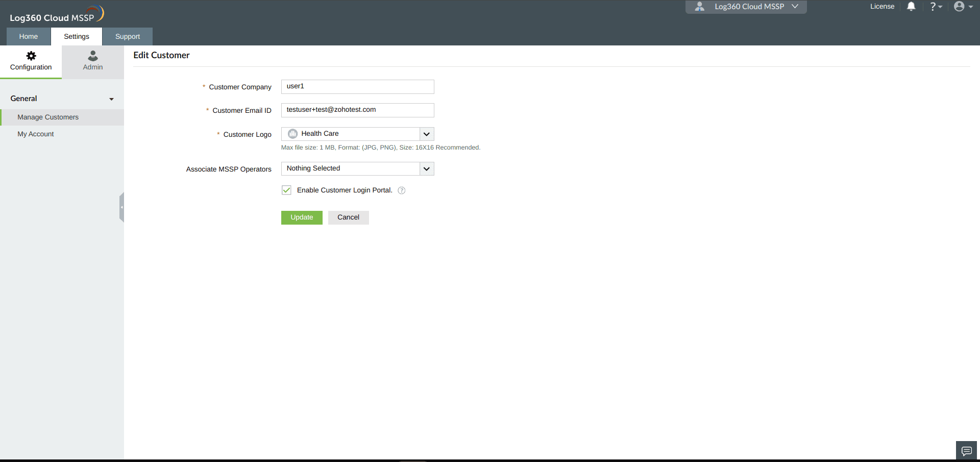
Task: Click the notification bell icon
Action: tap(911, 7)
